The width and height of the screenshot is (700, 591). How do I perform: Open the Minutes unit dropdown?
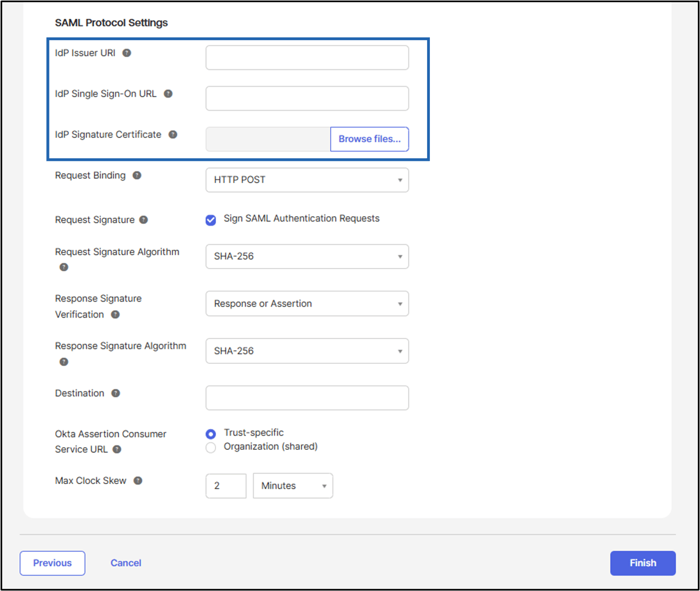click(x=293, y=486)
